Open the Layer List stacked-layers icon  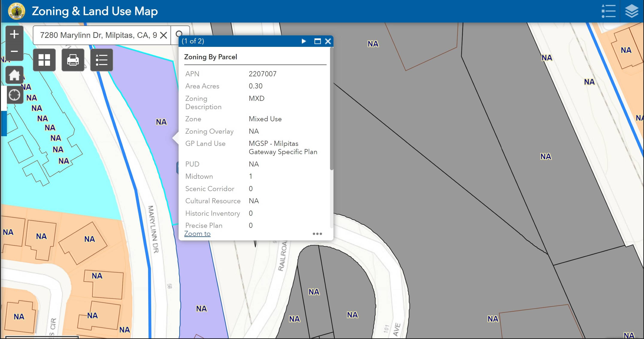pos(632,11)
